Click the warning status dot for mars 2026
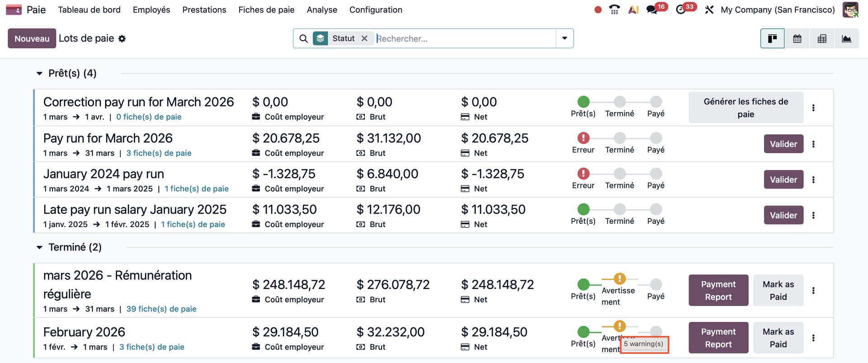Screen dimensions: 868x363 point(620,279)
